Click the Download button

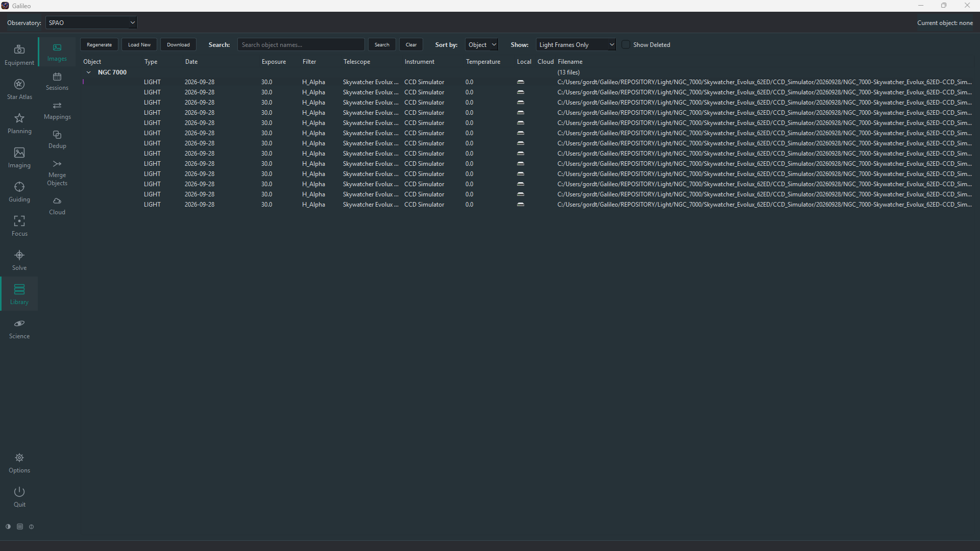click(178, 45)
